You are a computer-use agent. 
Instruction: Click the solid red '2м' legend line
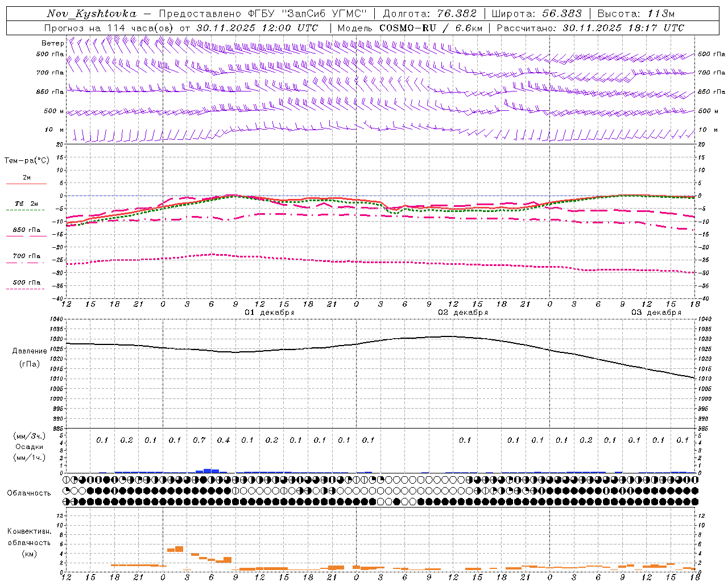tap(26, 184)
